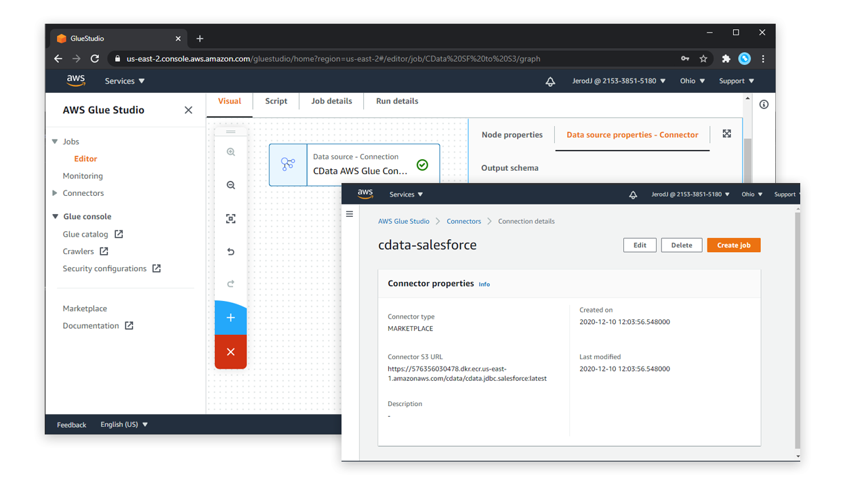Click the GlueStudio browser tab
868x488 pixels.
pyautogui.click(x=119, y=39)
